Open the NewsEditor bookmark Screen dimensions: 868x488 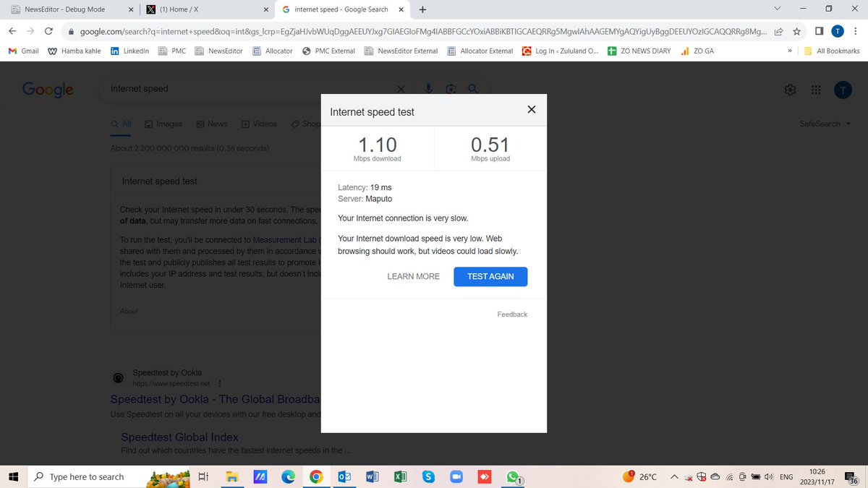(218, 51)
